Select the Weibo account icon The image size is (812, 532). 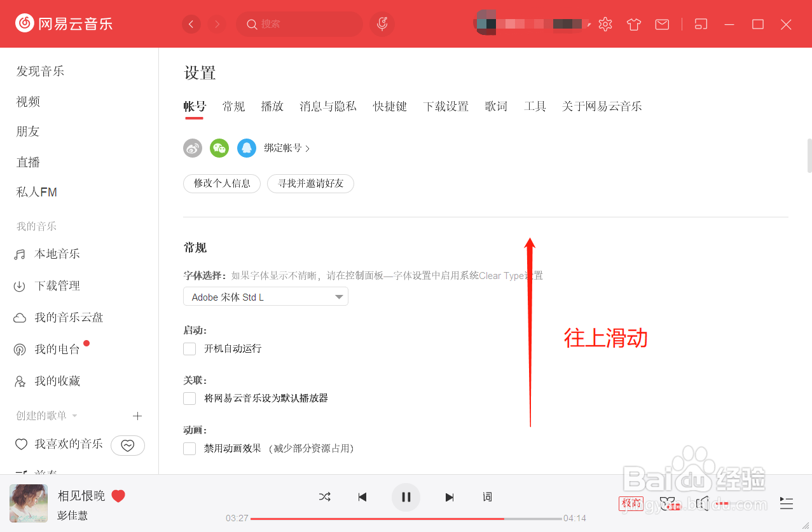pyautogui.click(x=193, y=148)
